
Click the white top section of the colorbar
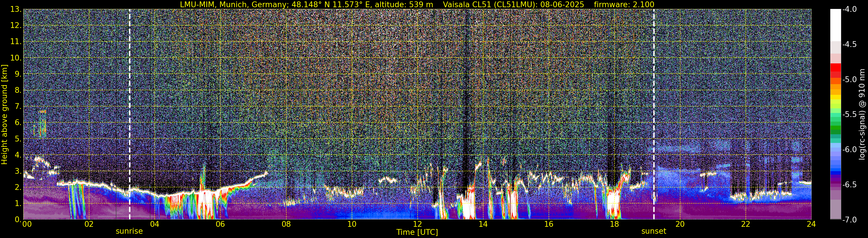[x=835, y=25]
